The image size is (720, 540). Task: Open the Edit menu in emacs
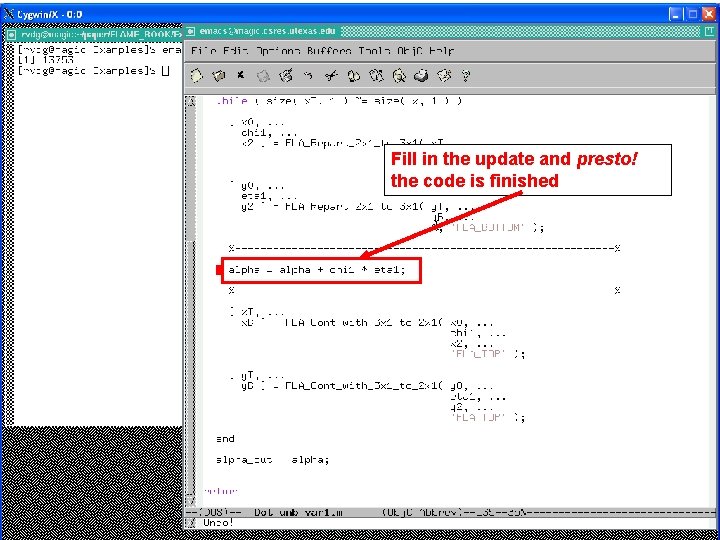235,51
